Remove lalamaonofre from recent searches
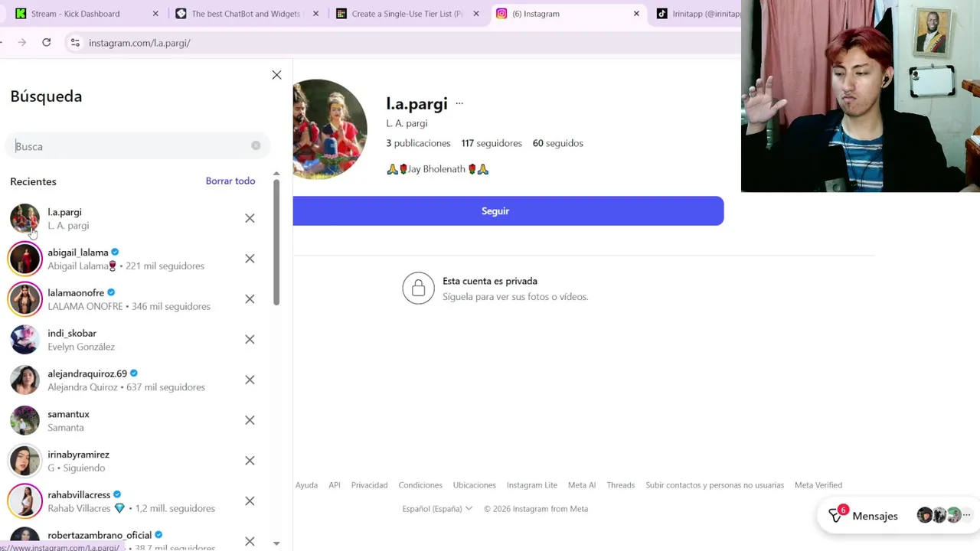The height and width of the screenshot is (551, 980). pyautogui.click(x=250, y=299)
